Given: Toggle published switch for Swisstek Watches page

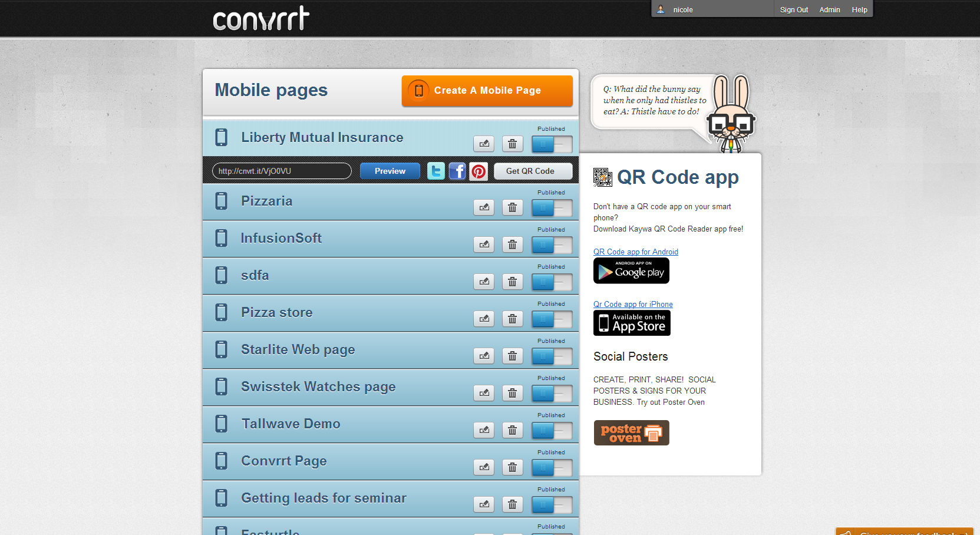Looking at the screenshot, I should (552, 393).
